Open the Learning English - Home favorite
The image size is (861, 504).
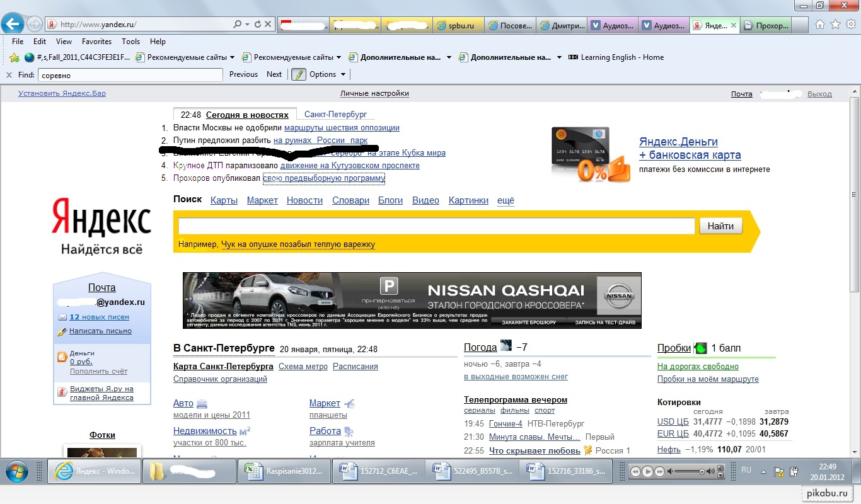616,57
